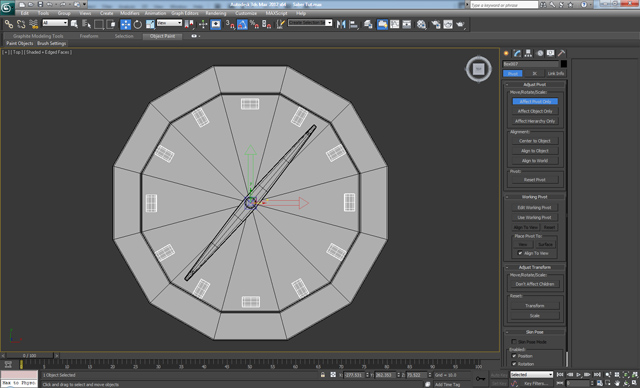
Task: Open the Display command panel tab
Action: coord(551,53)
